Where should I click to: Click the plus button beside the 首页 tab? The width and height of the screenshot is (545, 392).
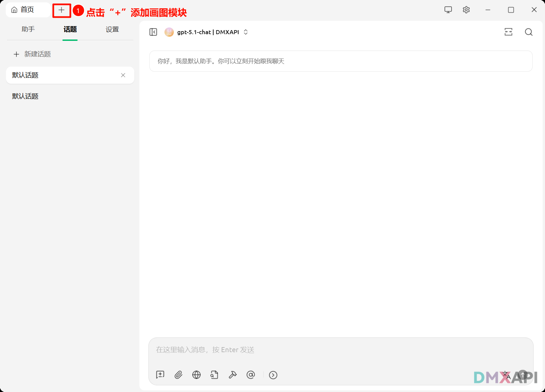(62, 10)
